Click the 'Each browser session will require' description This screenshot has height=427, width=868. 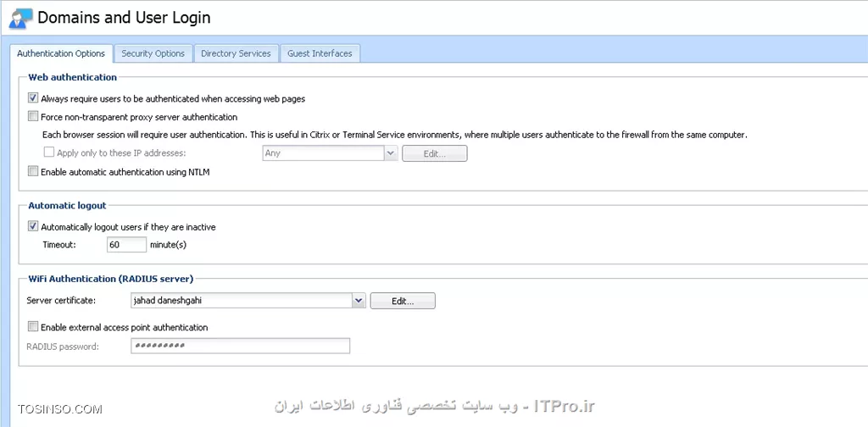pos(395,135)
